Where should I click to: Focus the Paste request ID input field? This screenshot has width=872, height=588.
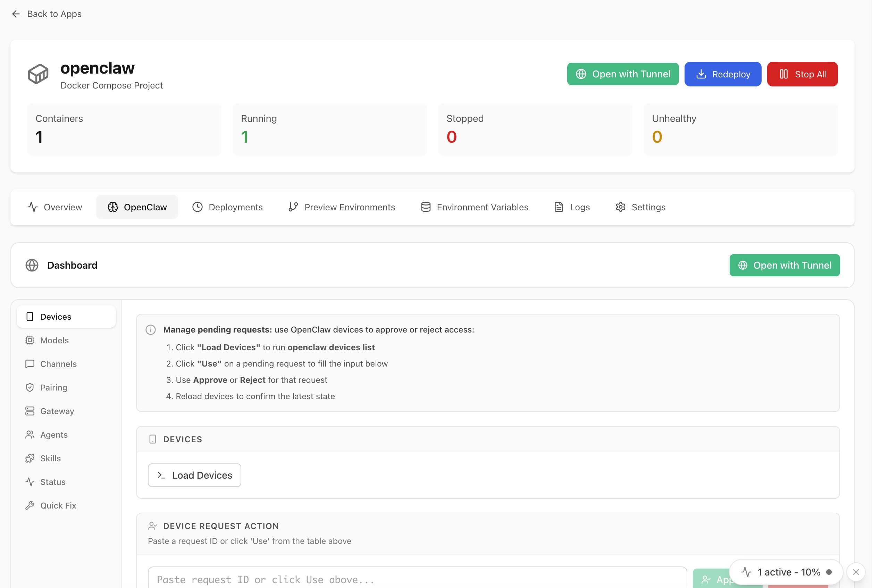point(416,579)
